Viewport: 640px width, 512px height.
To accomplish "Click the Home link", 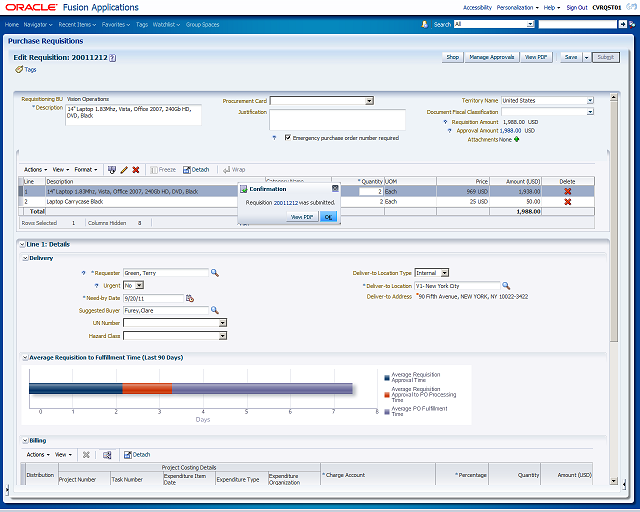I will [12, 25].
